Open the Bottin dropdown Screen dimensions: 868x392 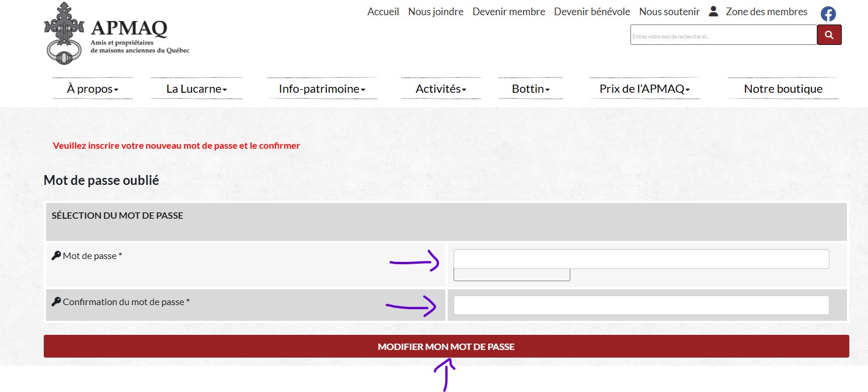point(531,89)
